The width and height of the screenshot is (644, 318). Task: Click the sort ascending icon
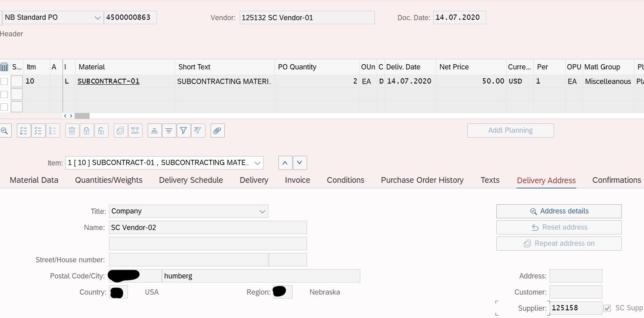155,131
